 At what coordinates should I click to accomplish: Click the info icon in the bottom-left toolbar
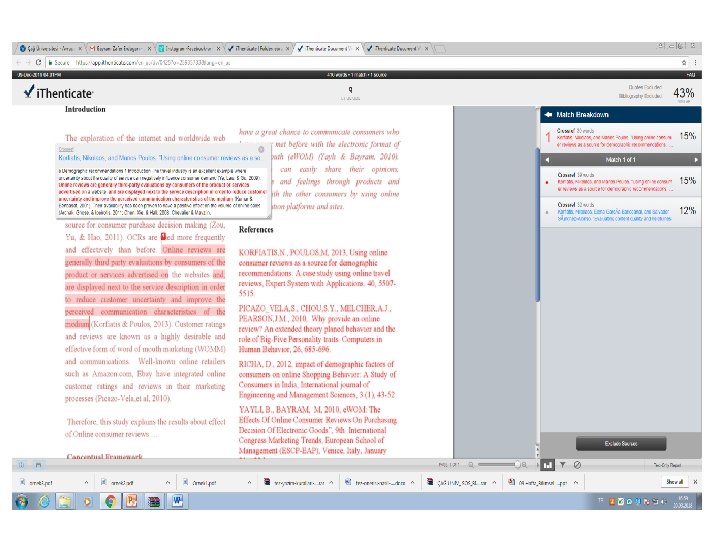[x=21, y=465]
